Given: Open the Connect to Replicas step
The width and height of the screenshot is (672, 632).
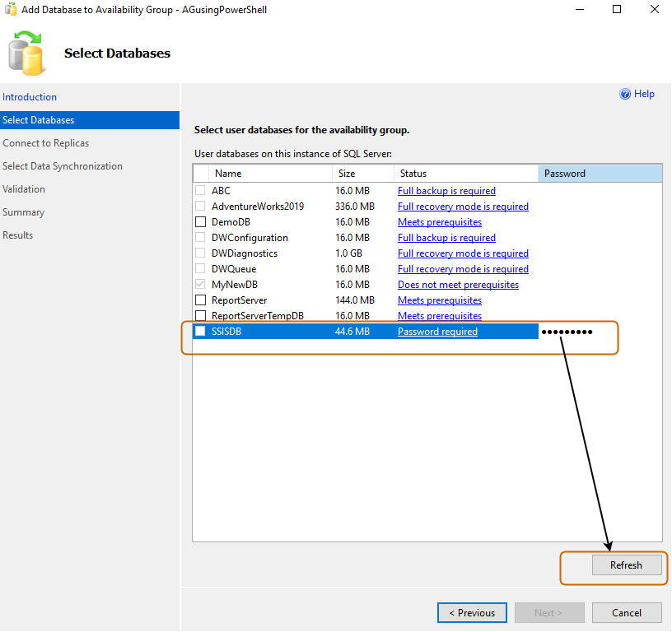Looking at the screenshot, I should [45, 142].
